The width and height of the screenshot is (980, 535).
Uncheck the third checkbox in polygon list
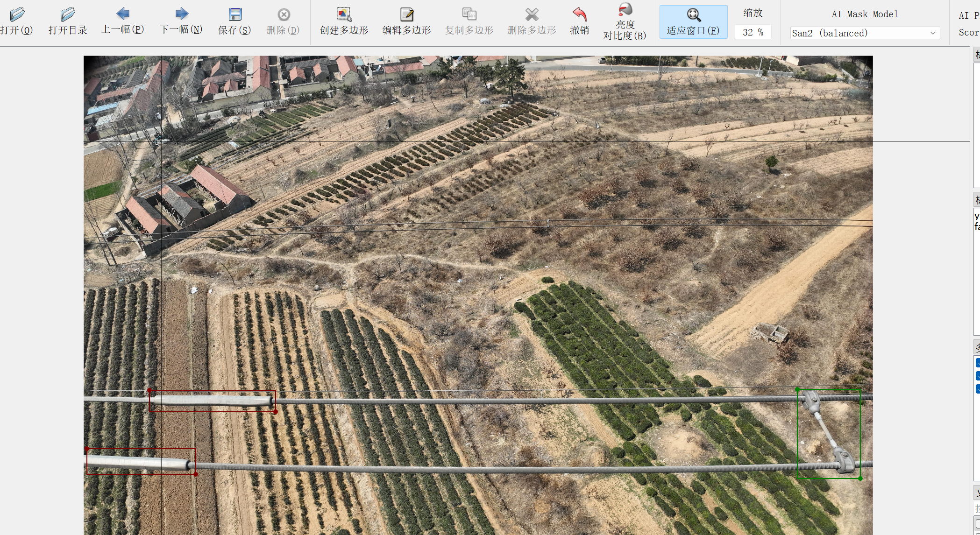pyautogui.click(x=978, y=389)
